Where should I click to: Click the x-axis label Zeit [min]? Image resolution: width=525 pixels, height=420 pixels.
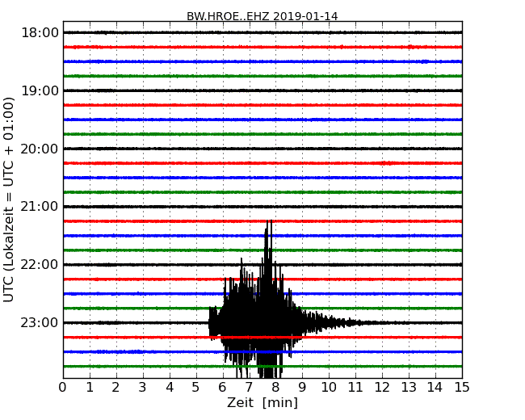coord(262,402)
